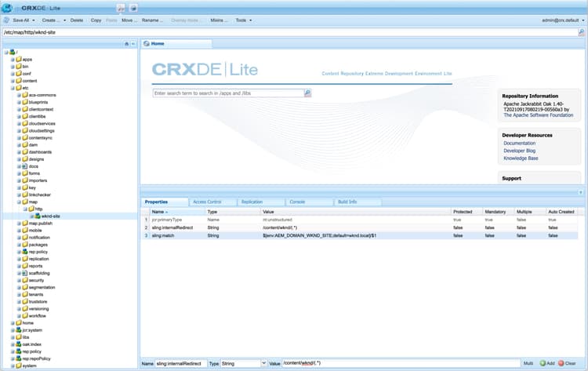Click the rep:policy icon under etc
This screenshot has width=588, height=371.
25,252
